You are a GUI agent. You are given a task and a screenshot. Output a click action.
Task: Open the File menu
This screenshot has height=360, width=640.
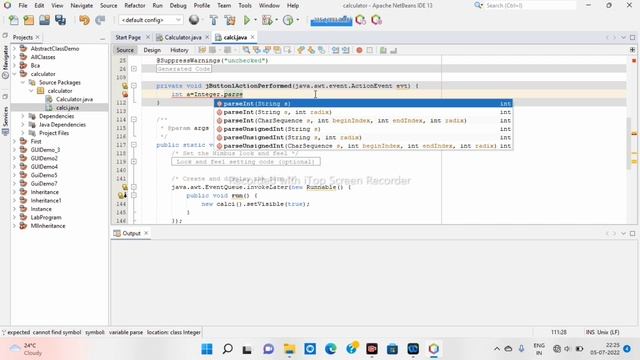23,6
